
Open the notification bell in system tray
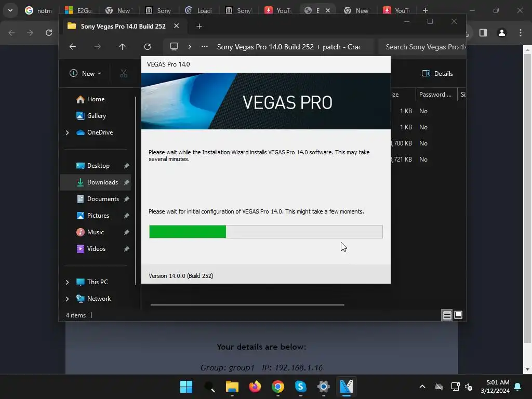pyautogui.click(x=518, y=387)
